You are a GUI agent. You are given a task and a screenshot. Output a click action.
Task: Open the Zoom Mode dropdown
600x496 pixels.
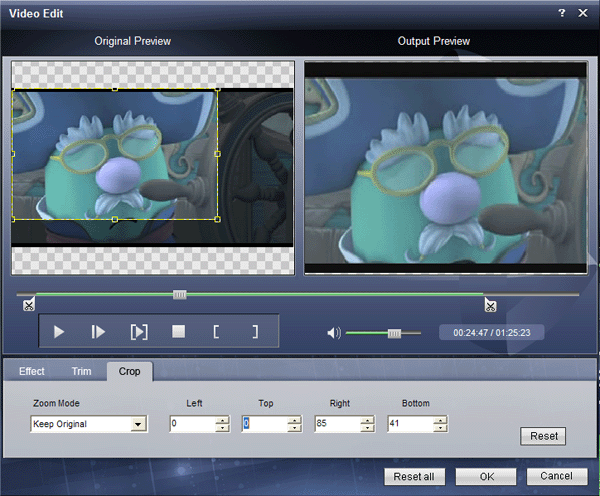click(138, 424)
